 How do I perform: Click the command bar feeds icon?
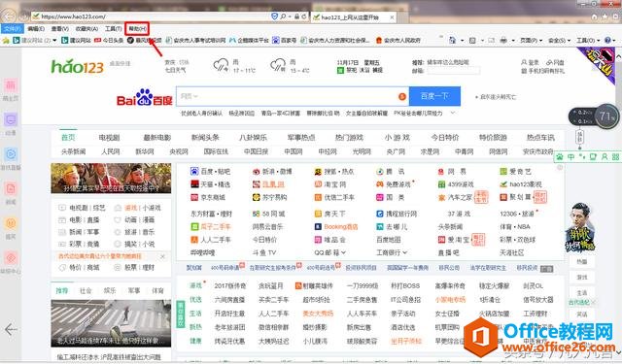click(472, 41)
